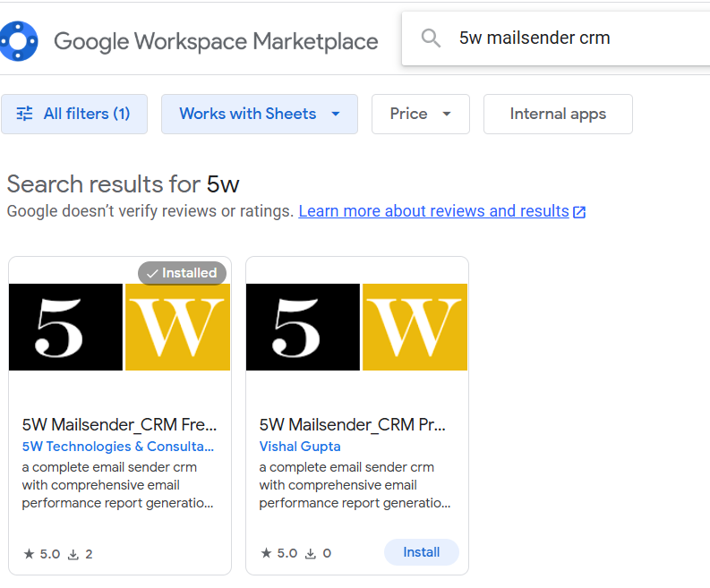The image size is (710, 588).
Task: Open developer Vishal Gupta link
Action: [x=300, y=447]
